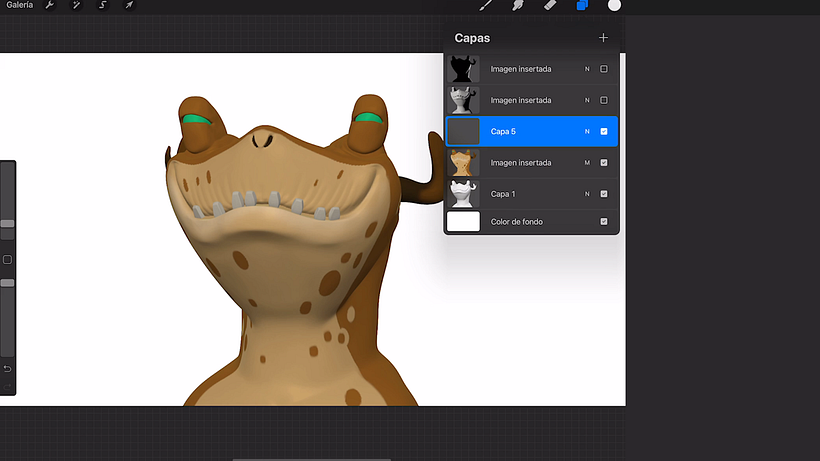
Task: Toggle Color de fondo visibility
Action: (x=604, y=222)
